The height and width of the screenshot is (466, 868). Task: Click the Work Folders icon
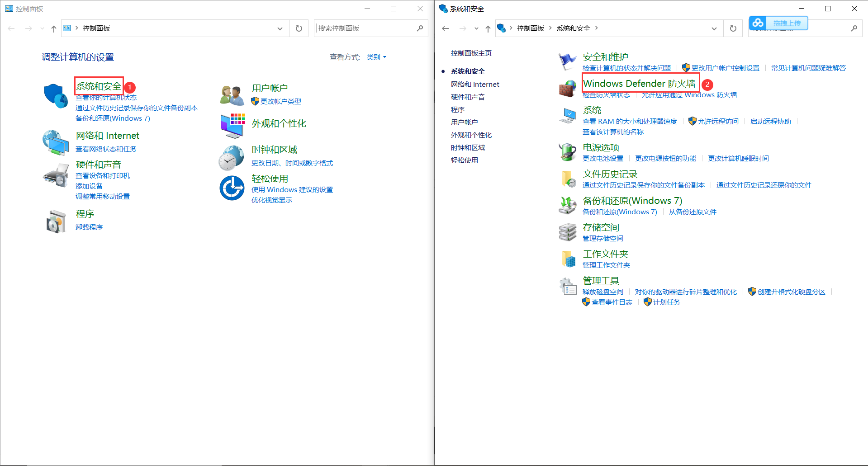point(568,259)
